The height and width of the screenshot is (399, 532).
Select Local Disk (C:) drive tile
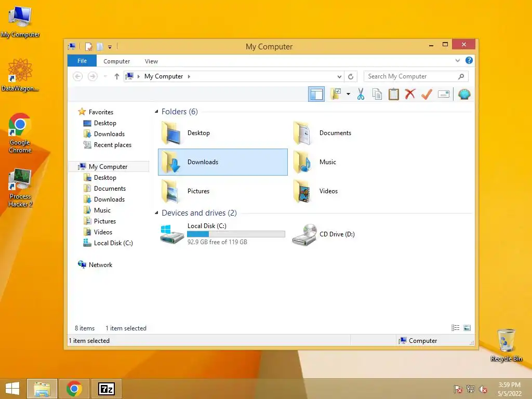(222, 234)
